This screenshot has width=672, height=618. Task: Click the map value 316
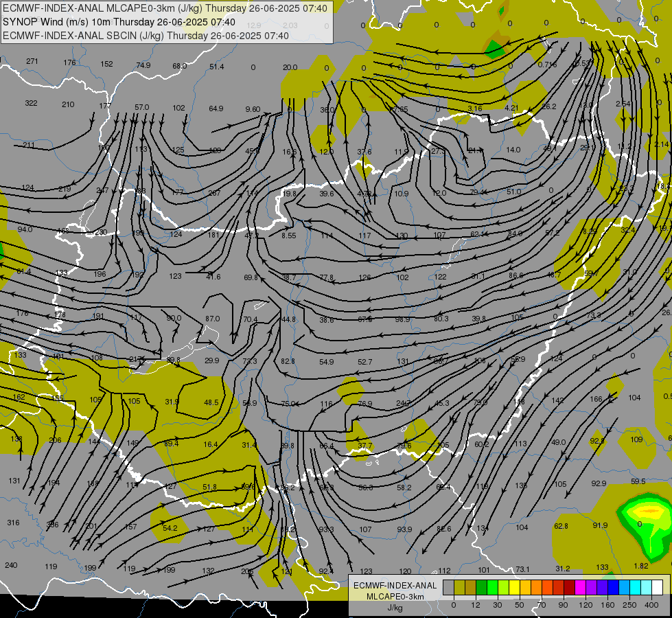point(13,523)
